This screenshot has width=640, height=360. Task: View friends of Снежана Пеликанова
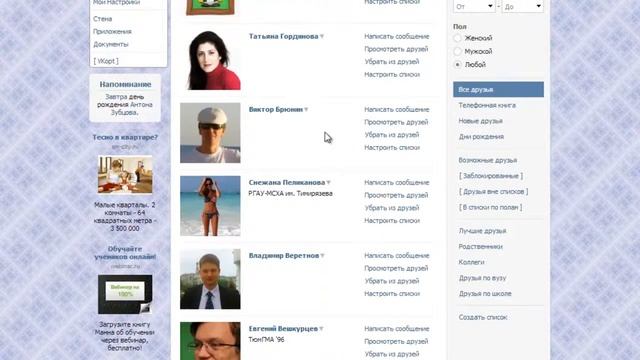tap(396, 195)
